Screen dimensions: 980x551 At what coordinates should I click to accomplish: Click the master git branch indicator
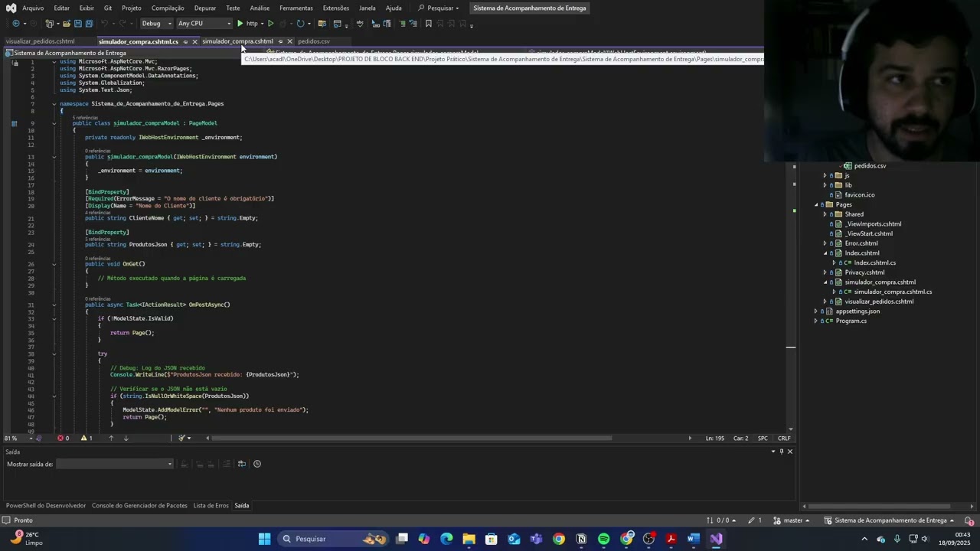pos(793,520)
